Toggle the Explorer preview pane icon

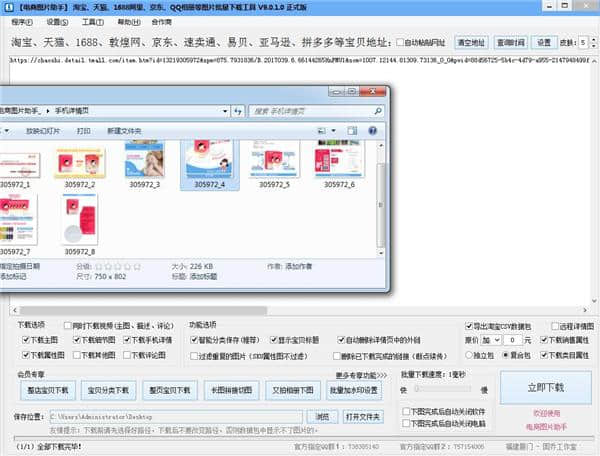click(x=352, y=131)
